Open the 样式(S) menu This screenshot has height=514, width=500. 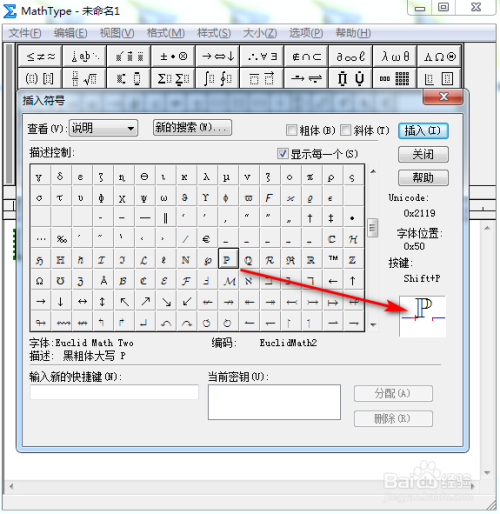point(214,33)
